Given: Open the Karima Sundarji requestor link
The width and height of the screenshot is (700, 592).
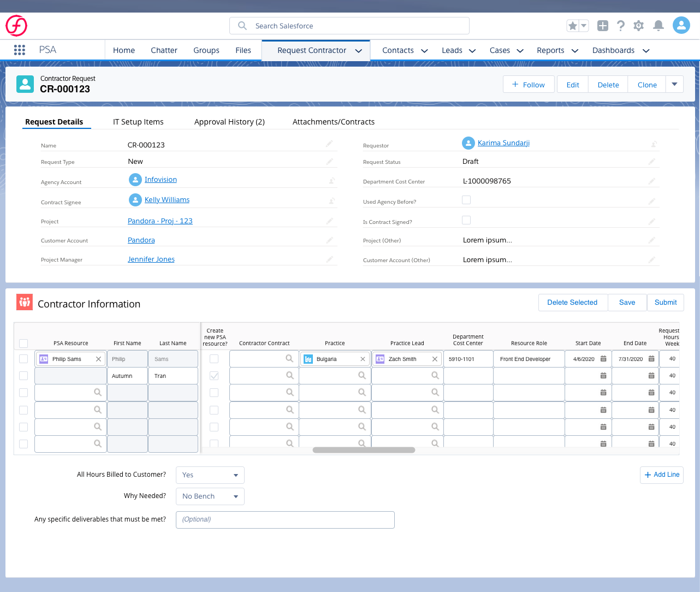Looking at the screenshot, I should coord(503,143).
